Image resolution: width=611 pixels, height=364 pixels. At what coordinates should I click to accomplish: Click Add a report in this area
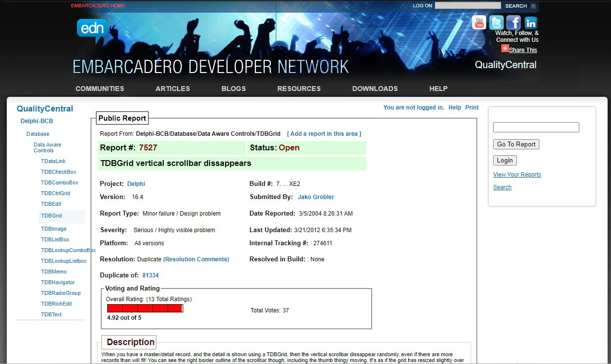(x=324, y=134)
